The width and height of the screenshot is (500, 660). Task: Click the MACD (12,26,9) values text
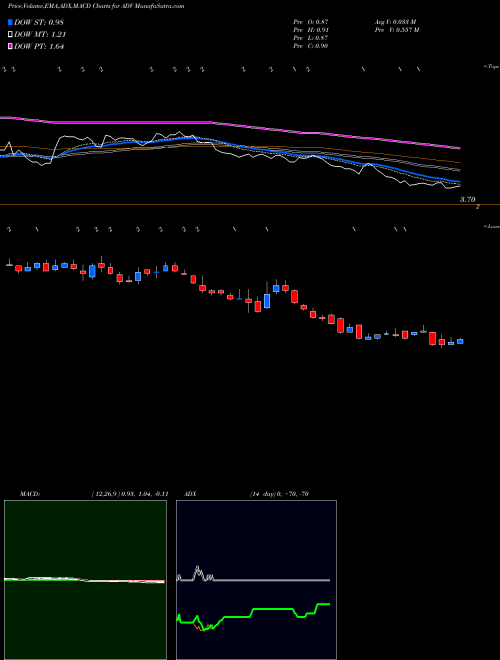pos(130,494)
